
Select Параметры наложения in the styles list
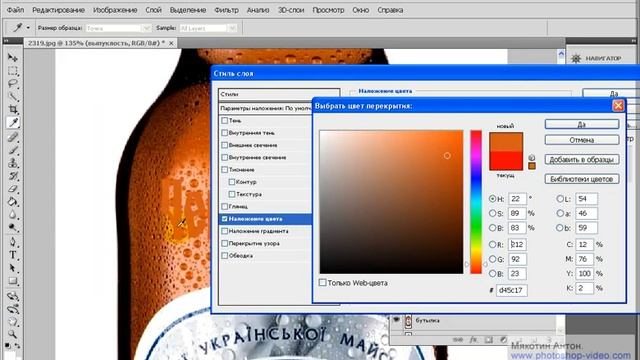click(265, 108)
